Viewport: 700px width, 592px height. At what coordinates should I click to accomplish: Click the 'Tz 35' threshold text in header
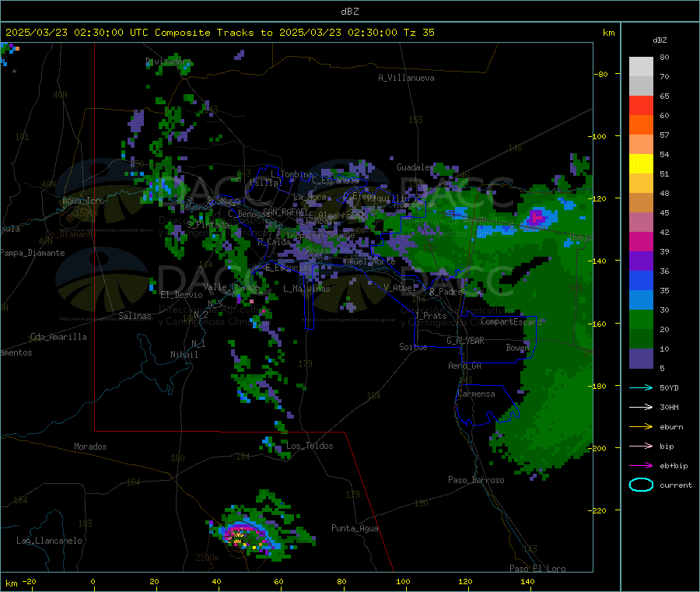(418, 33)
